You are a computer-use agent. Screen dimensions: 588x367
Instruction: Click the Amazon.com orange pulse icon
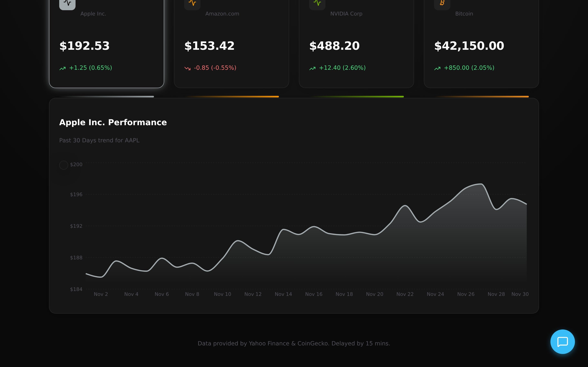192,3
